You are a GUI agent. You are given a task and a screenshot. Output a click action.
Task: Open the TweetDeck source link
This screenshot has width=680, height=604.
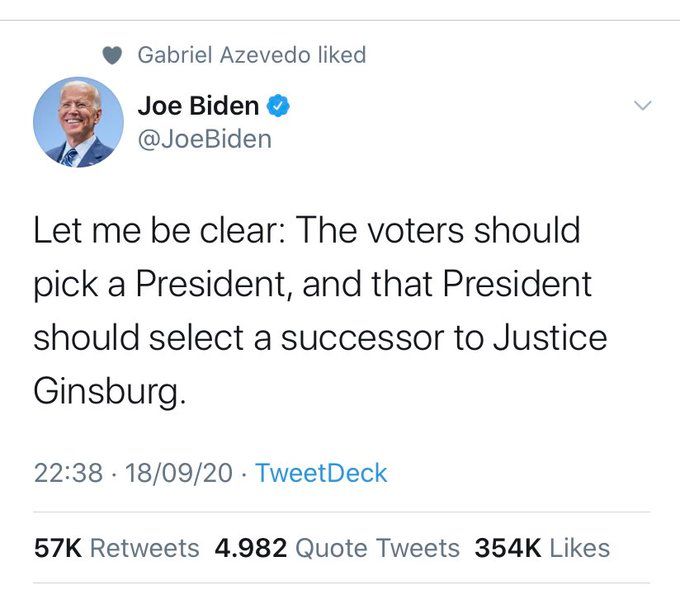click(x=321, y=472)
